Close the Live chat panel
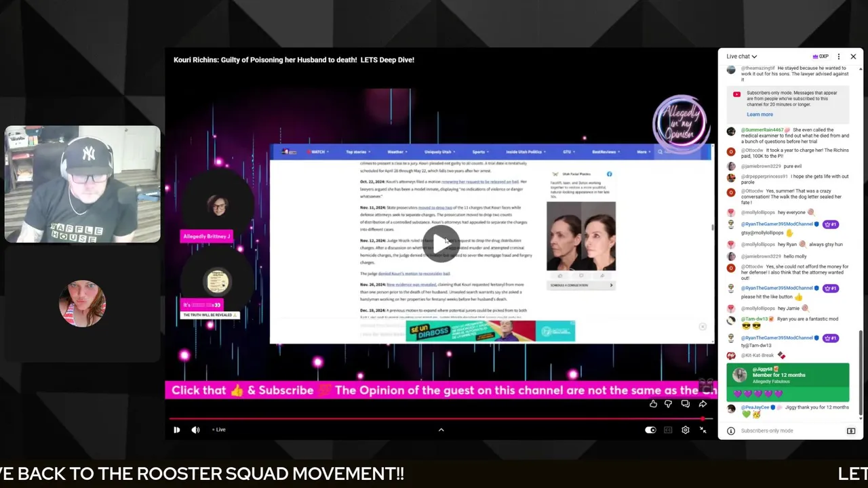This screenshot has width=868, height=488. 853,56
